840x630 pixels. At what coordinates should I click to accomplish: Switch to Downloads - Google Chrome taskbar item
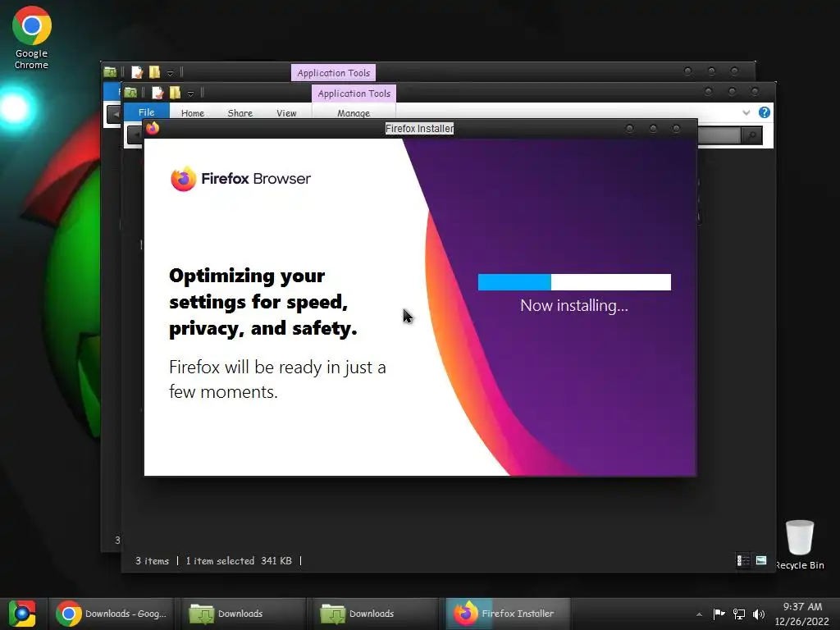click(x=112, y=614)
